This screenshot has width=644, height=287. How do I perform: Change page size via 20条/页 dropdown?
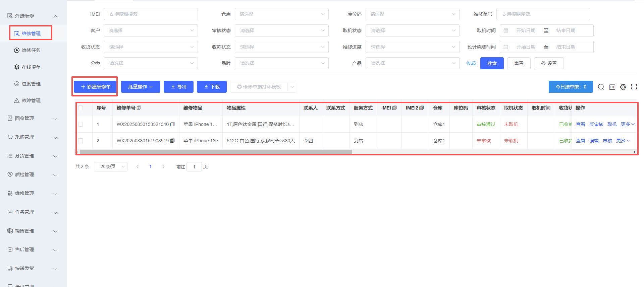point(110,167)
